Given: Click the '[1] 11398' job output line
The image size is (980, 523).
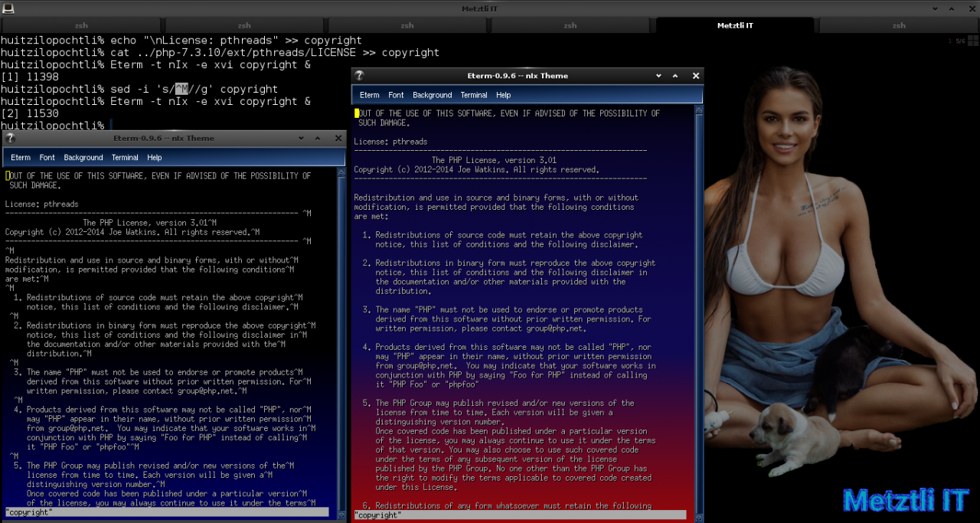Looking at the screenshot, I should (x=30, y=77).
